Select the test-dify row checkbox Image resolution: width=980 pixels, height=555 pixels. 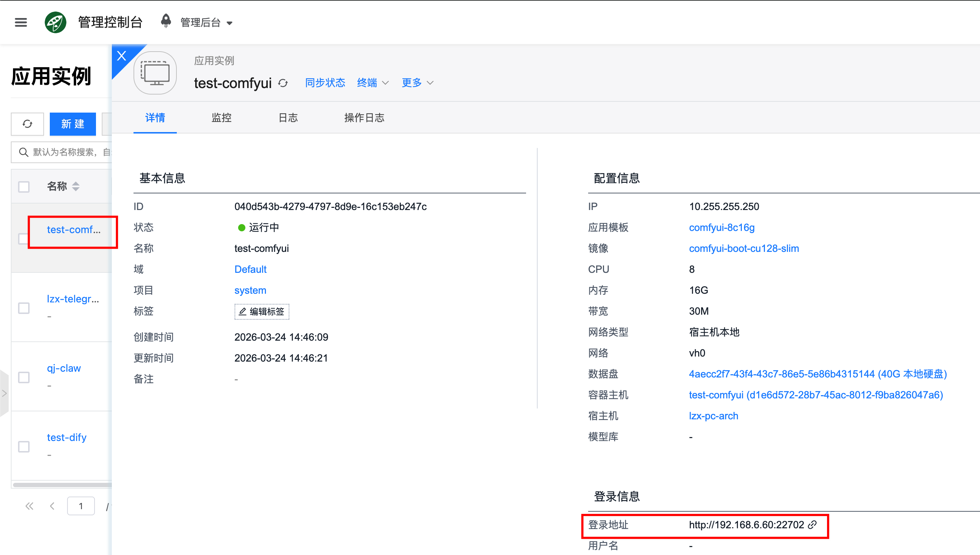(x=24, y=446)
